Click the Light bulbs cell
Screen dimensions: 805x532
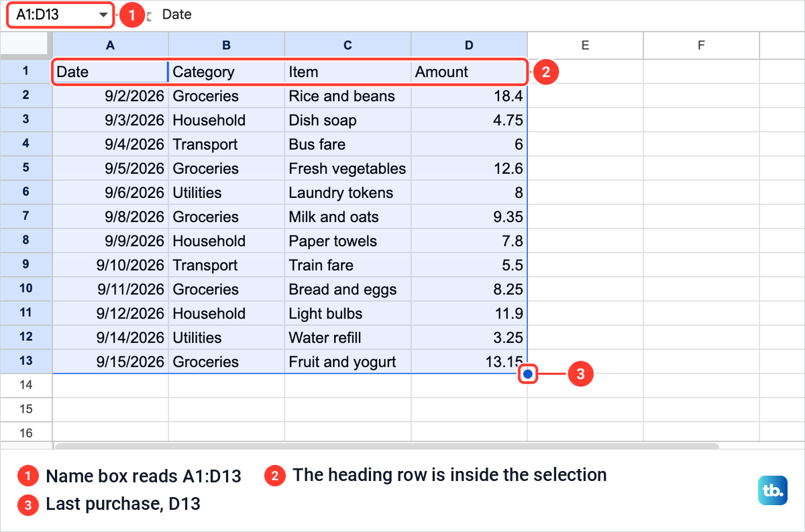tap(348, 313)
